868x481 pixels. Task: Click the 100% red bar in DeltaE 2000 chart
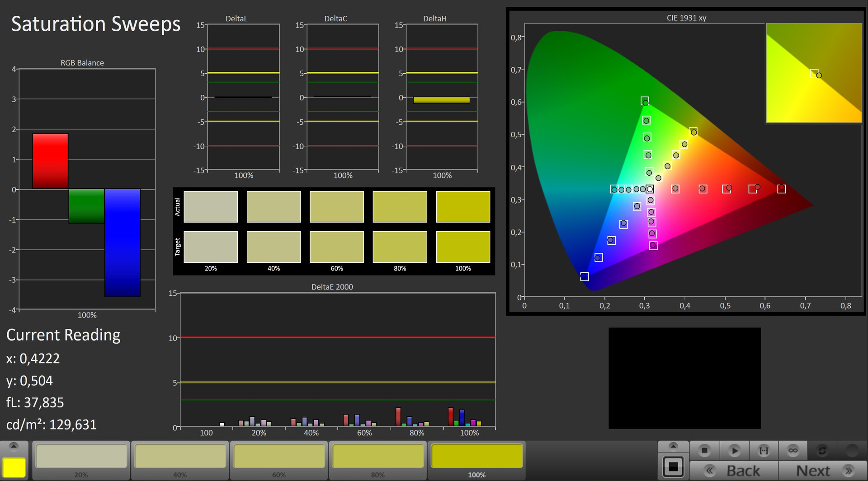451,417
